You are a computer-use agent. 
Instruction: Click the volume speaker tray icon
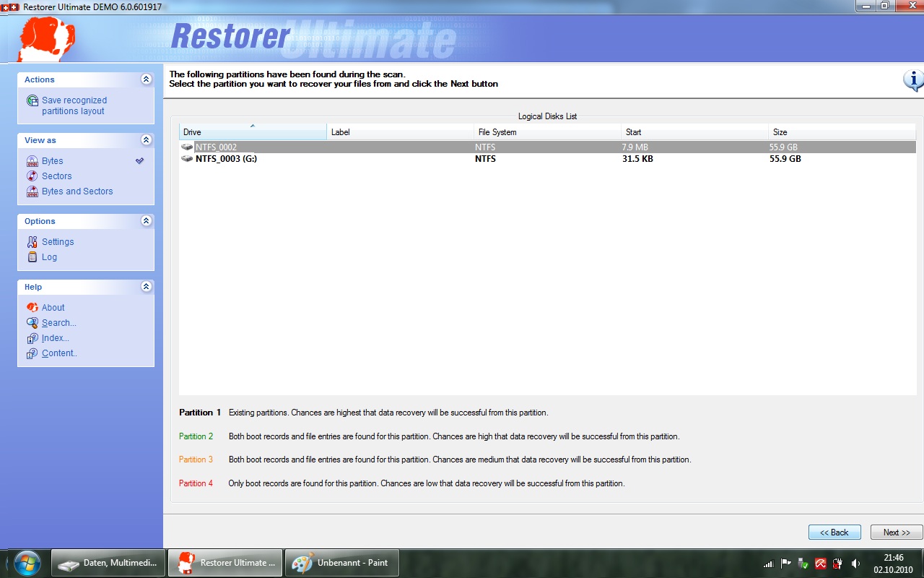click(855, 564)
